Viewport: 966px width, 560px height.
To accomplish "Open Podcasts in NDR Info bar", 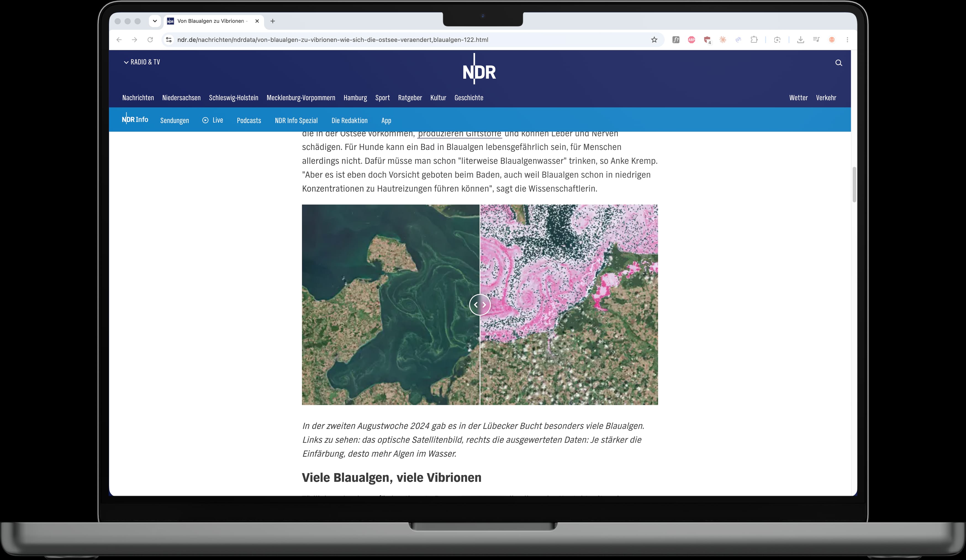I will click(x=249, y=120).
